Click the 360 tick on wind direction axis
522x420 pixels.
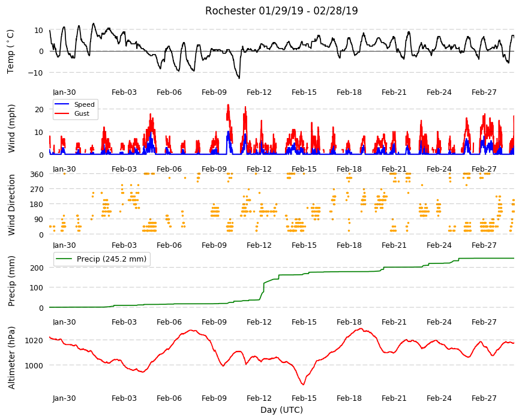click(37, 174)
